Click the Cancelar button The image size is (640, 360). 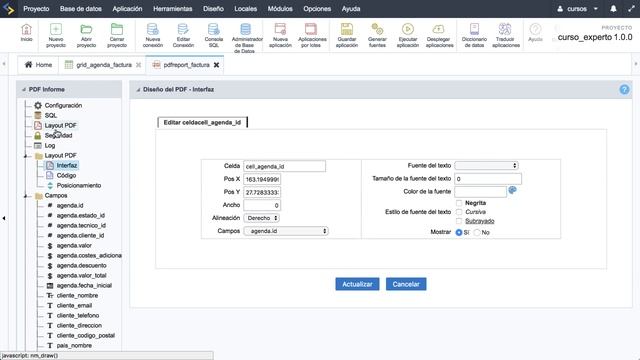point(406,284)
